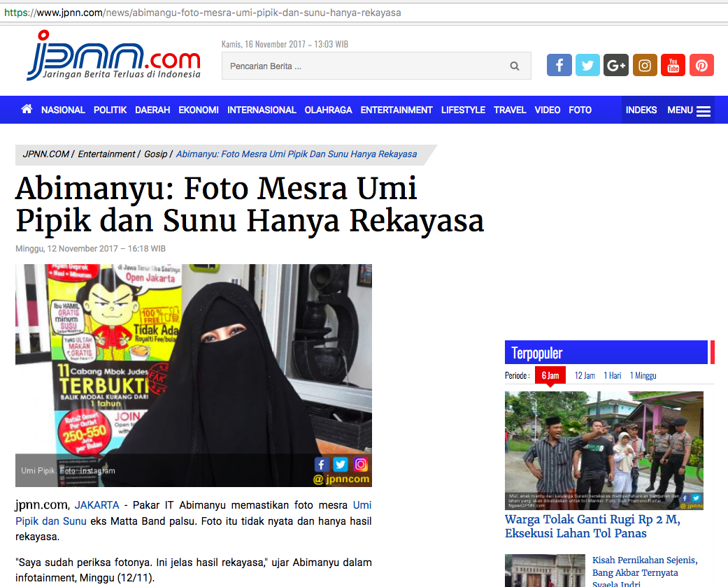Select the 6 Jam period tab

[x=550, y=375]
